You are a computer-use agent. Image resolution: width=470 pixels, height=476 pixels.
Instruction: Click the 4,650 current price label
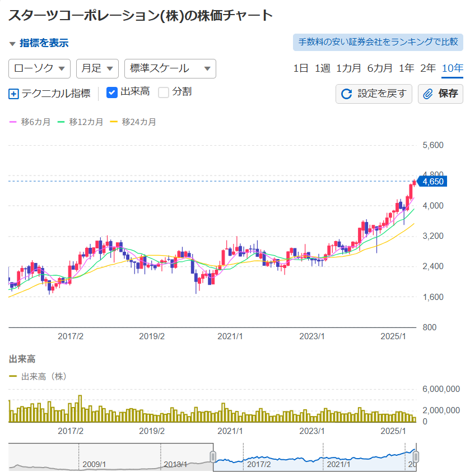[432, 182]
